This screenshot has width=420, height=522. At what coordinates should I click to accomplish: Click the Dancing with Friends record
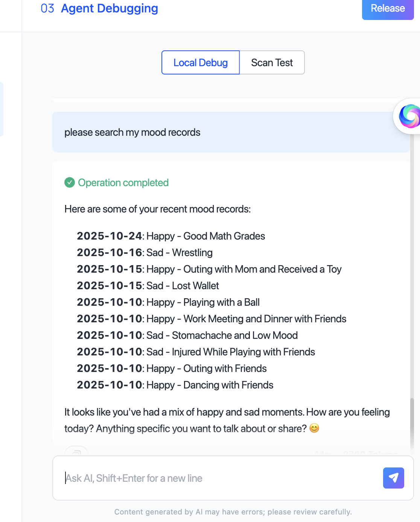pos(175,385)
